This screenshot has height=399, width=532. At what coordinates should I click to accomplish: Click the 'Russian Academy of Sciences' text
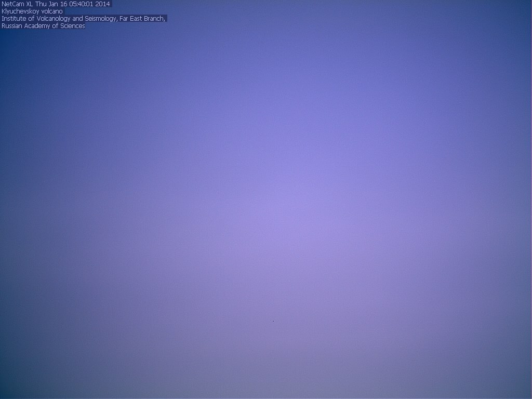tap(43, 26)
